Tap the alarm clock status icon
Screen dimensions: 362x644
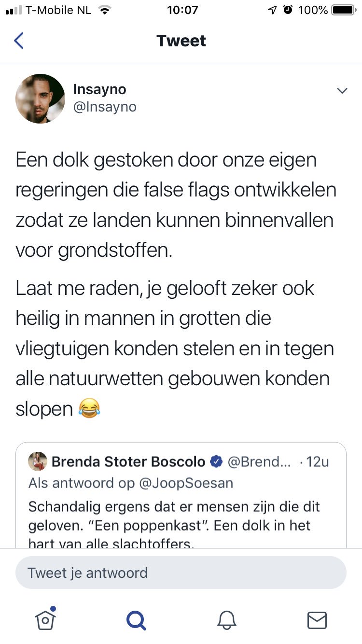coord(288,10)
